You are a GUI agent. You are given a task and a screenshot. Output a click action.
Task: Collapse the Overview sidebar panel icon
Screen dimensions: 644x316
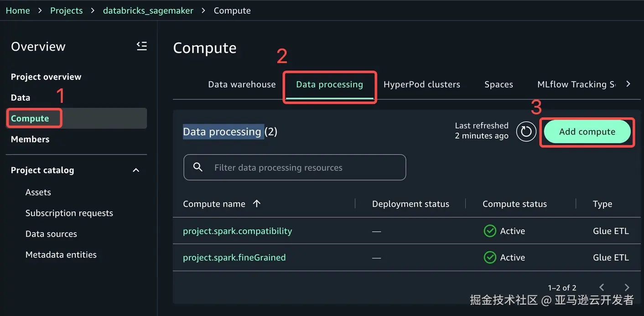[142, 46]
